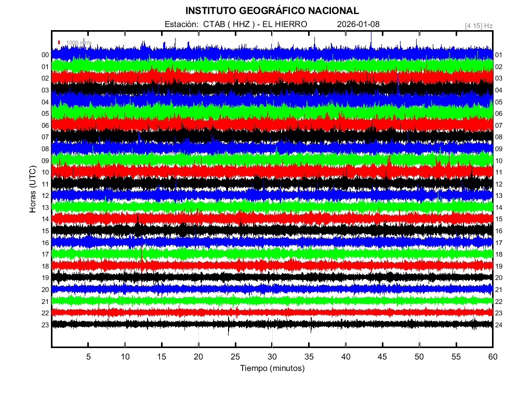Click the topmost blue 00-hour seismic trace
This screenshot has height=399, width=532.
pyautogui.click(x=272, y=54)
